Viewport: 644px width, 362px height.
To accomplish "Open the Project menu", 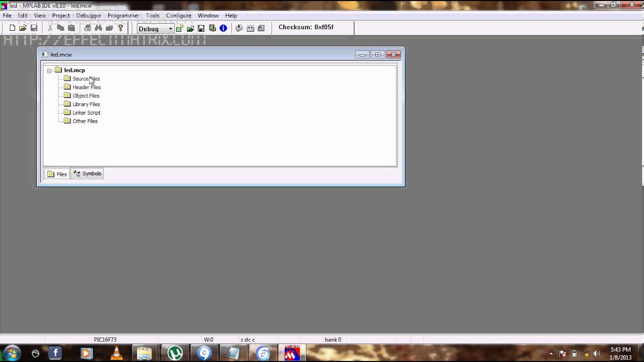I will [61, 16].
